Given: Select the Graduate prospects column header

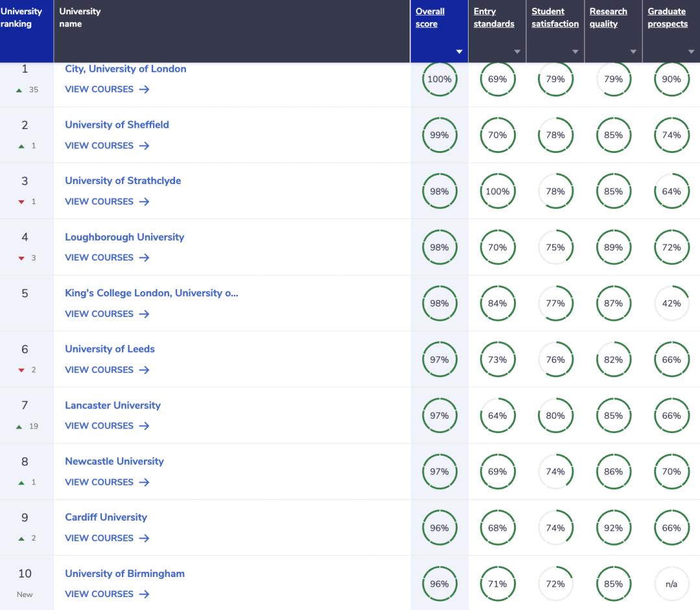Looking at the screenshot, I should (x=667, y=18).
